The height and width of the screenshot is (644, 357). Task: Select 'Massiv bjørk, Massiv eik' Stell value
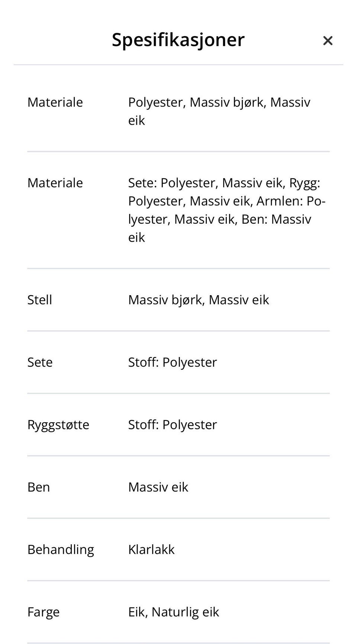click(199, 300)
